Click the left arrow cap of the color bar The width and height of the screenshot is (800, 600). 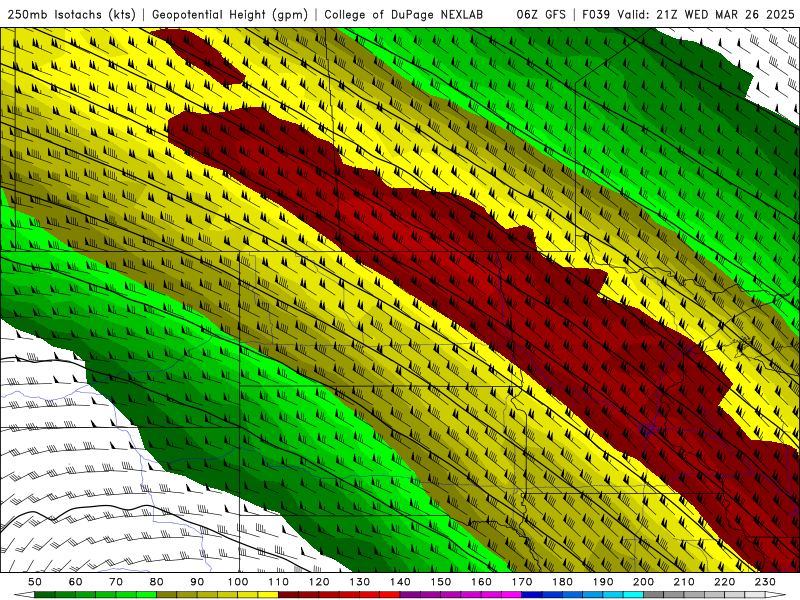click(24, 595)
